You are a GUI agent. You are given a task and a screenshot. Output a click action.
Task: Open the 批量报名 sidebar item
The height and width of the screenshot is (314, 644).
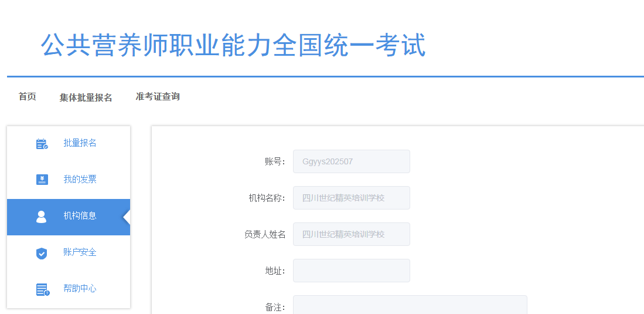click(x=69, y=143)
